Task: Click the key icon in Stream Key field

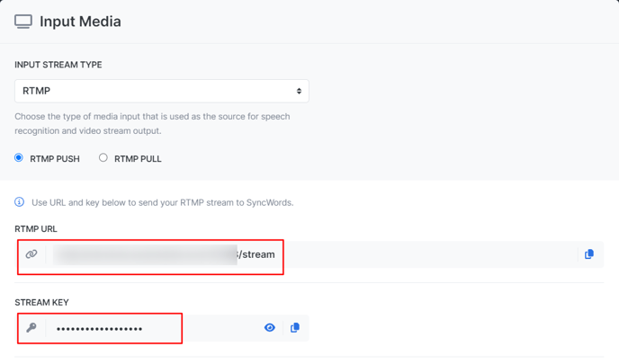Action: [31, 328]
